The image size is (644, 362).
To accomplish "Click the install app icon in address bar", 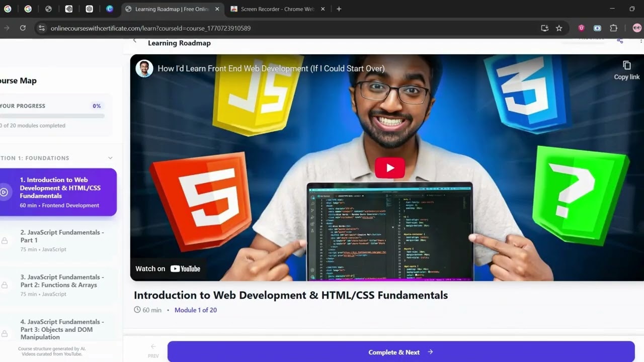I will (x=544, y=28).
